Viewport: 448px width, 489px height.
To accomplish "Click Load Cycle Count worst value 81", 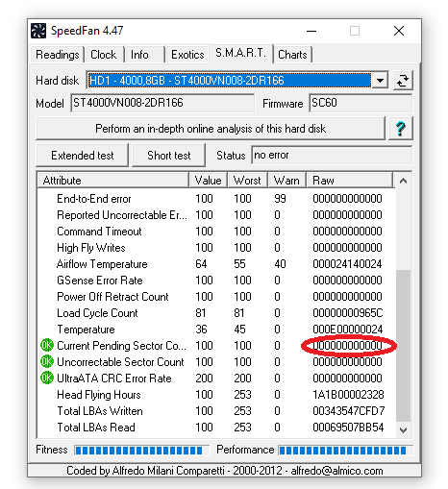I will pos(239,313).
